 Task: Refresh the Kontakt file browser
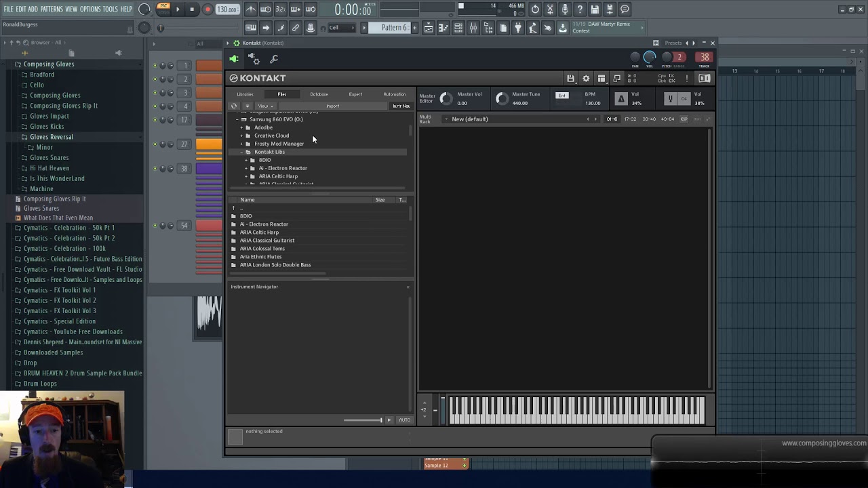pos(234,106)
